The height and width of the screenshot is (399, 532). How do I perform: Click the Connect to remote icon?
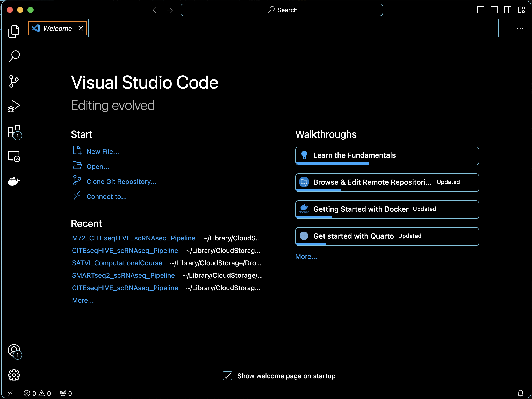(x=77, y=195)
